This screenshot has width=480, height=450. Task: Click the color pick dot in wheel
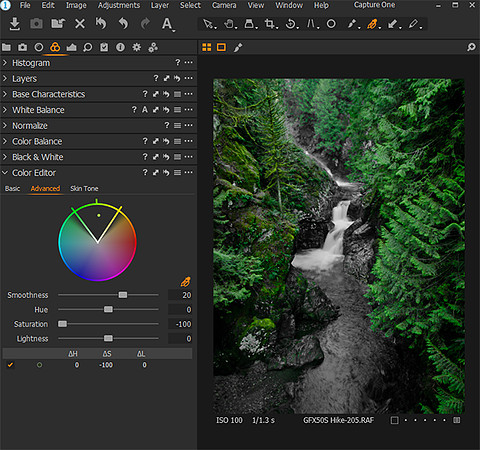point(99,215)
